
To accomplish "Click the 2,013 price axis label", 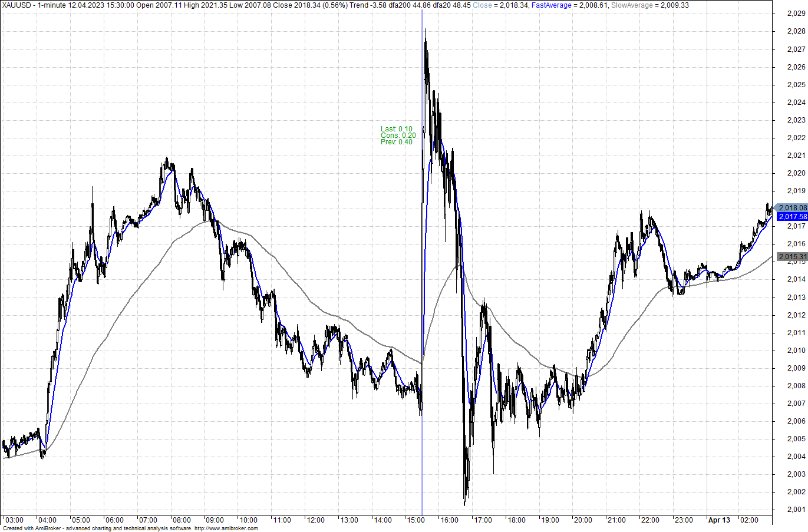I will [x=796, y=298].
